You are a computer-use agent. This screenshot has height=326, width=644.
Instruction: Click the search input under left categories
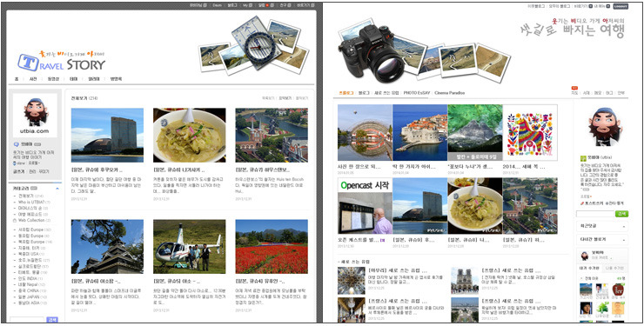tap(27, 320)
